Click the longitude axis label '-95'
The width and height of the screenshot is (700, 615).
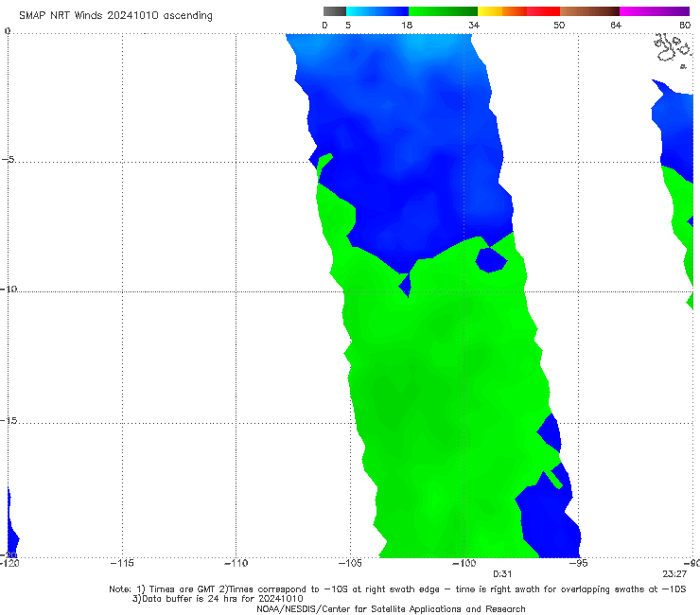(x=579, y=563)
